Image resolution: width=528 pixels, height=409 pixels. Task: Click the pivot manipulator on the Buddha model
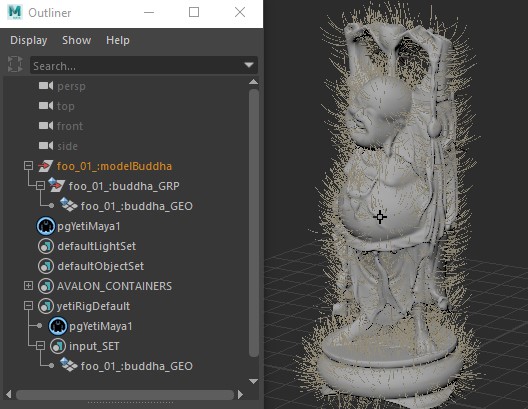tap(380, 217)
